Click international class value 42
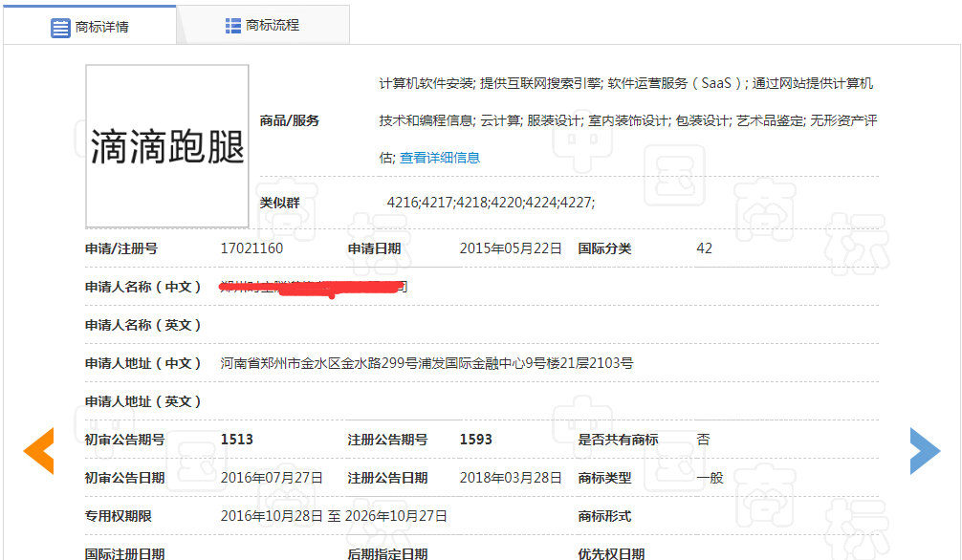The width and height of the screenshot is (962, 560). 704,248
